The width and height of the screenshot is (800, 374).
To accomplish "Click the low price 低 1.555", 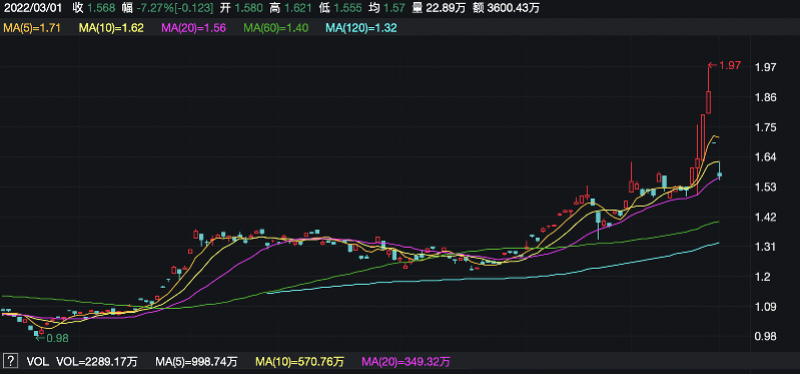I will pos(339,8).
